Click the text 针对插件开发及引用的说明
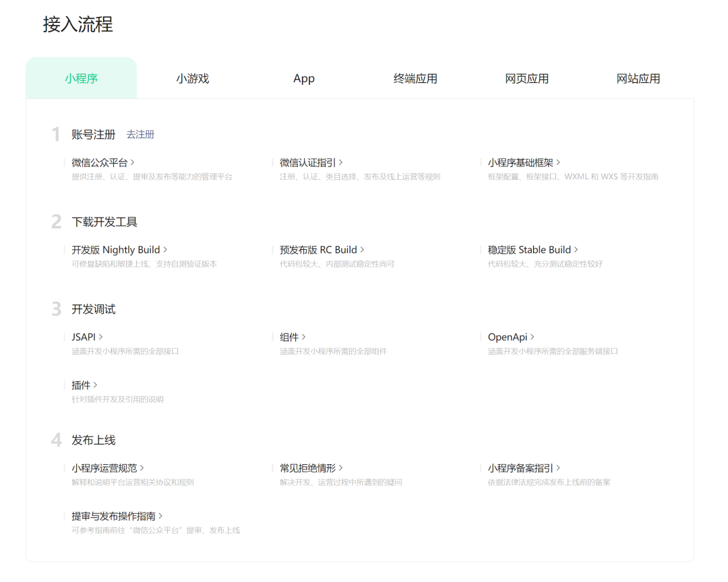728x582 pixels. coord(117,399)
